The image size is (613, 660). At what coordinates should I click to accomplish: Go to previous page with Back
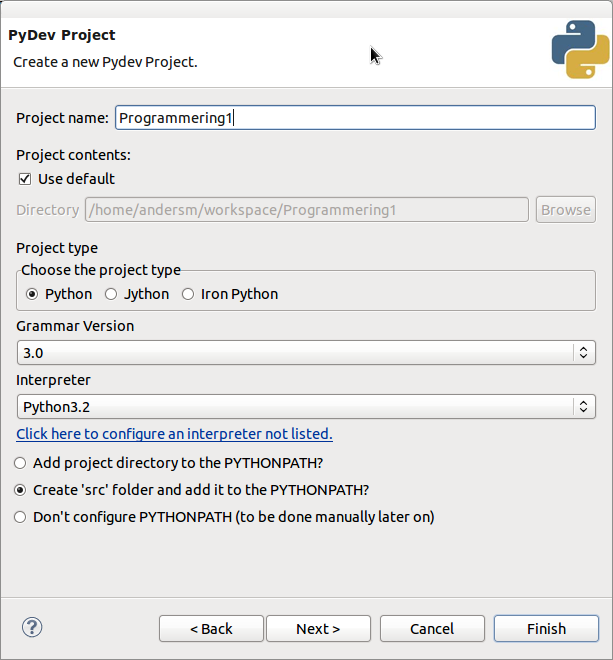(211, 629)
